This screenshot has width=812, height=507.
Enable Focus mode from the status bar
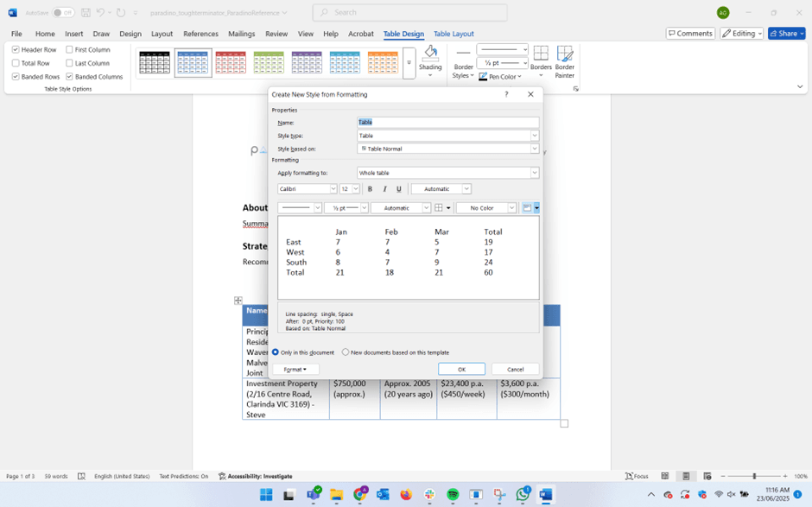(636, 476)
